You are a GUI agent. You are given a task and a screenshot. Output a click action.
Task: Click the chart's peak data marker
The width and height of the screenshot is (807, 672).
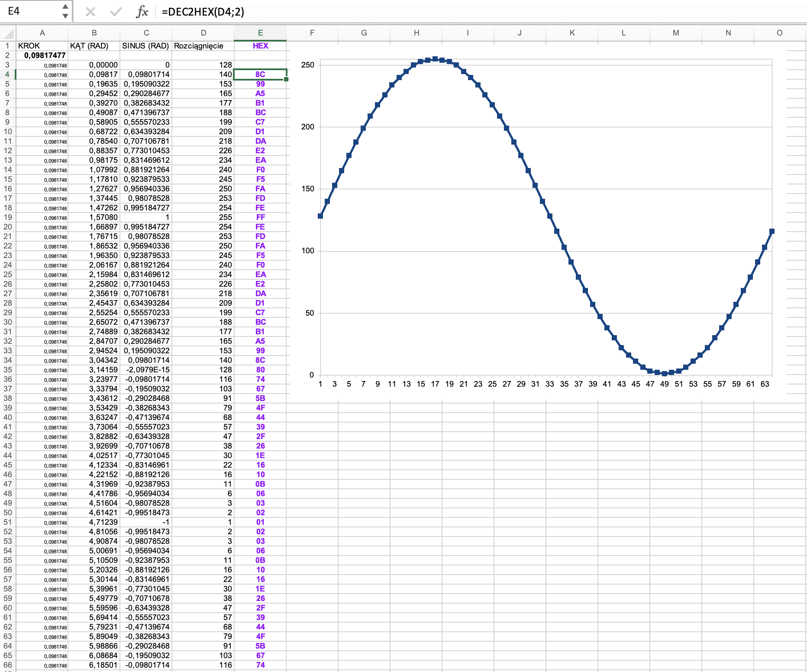coord(435,59)
